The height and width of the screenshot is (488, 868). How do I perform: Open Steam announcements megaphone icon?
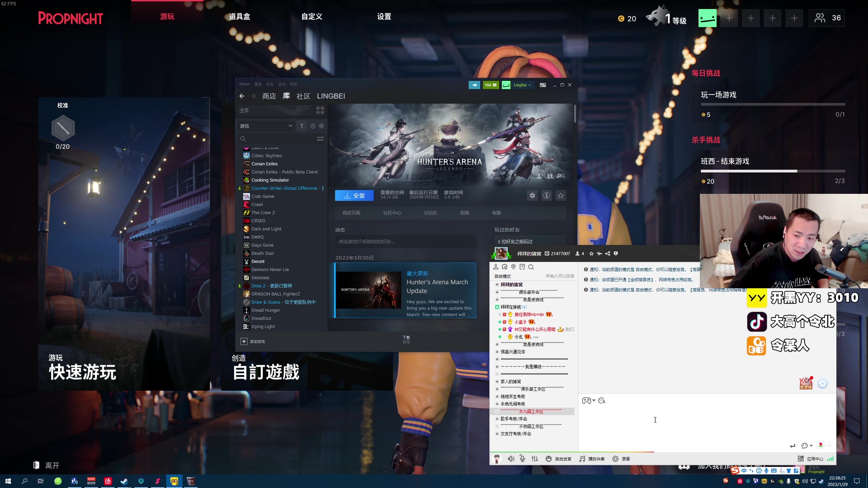pos(474,85)
